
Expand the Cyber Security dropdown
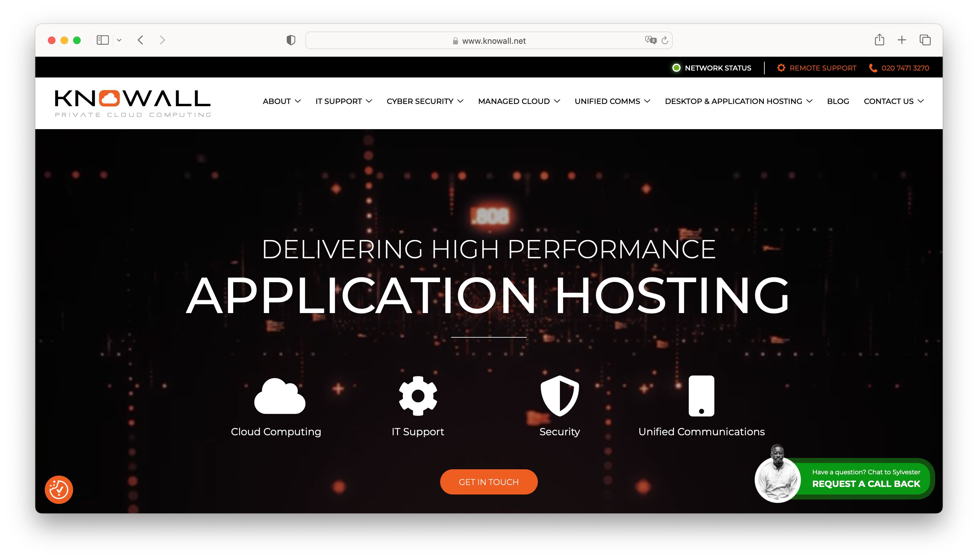pyautogui.click(x=425, y=101)
